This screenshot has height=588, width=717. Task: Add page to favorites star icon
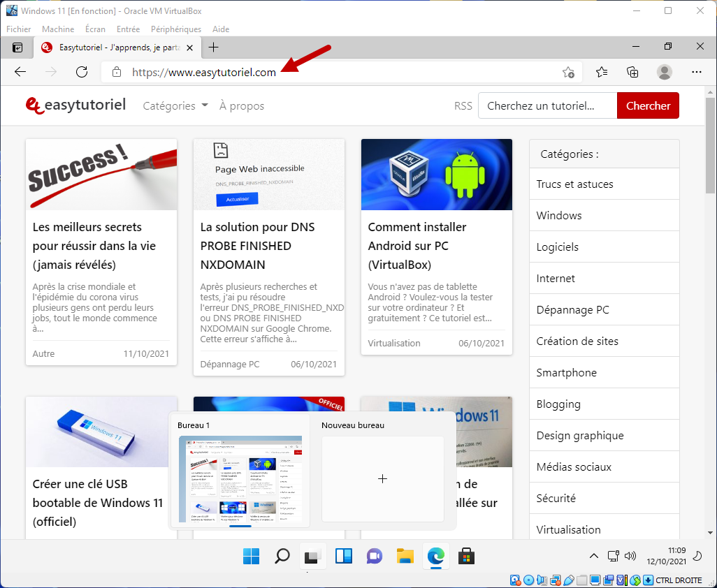(568, 72)
